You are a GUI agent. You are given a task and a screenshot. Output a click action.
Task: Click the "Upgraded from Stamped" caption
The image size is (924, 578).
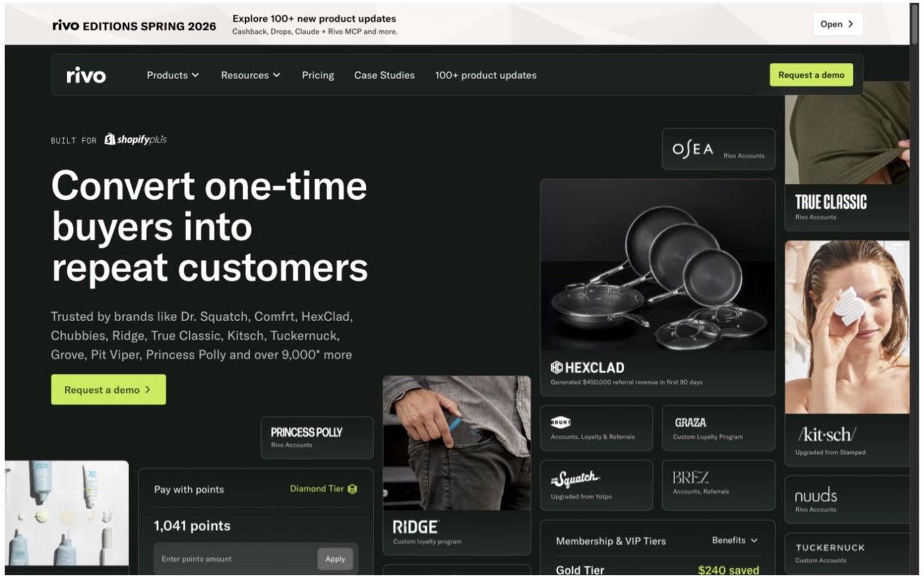830,452
